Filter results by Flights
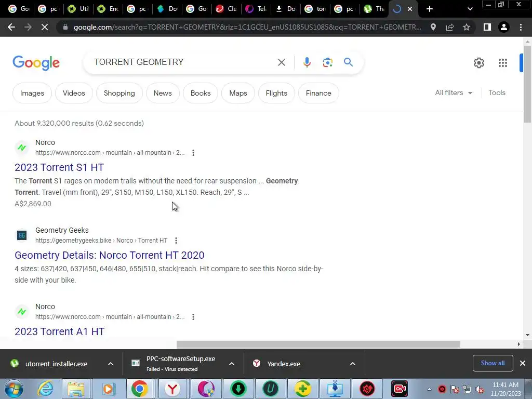The width and height of the screenshot is (532, 399). [x=276, y=93]
